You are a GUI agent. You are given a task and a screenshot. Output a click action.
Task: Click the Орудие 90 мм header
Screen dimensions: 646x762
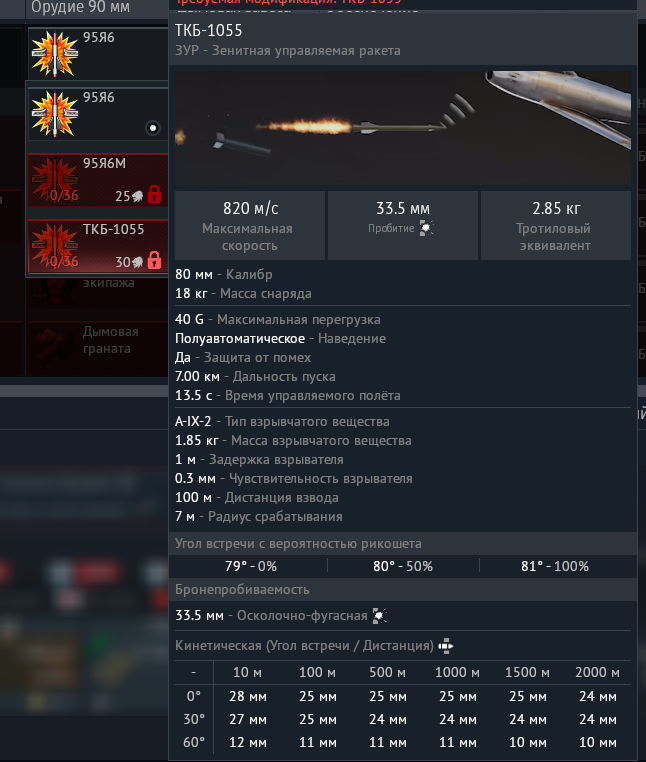80,8
